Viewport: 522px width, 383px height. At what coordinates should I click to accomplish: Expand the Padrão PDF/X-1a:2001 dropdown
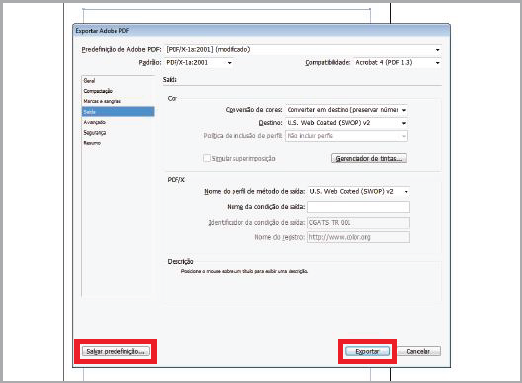[199, 63]
